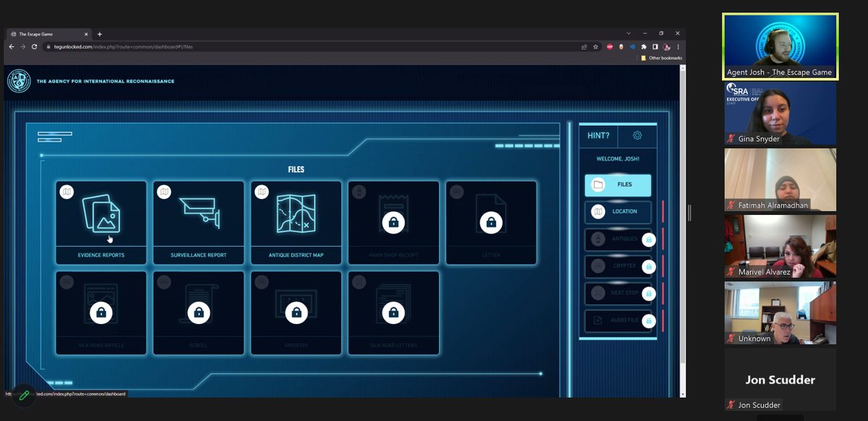The width and height of the screenshot is (868, 421).
Task: Open a new browser tab
Action: tap(100, 34)
